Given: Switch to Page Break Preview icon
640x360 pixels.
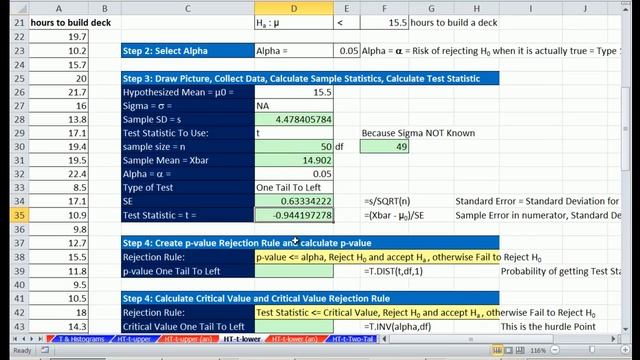Looking at the screenshot, I should pos(520,350).
